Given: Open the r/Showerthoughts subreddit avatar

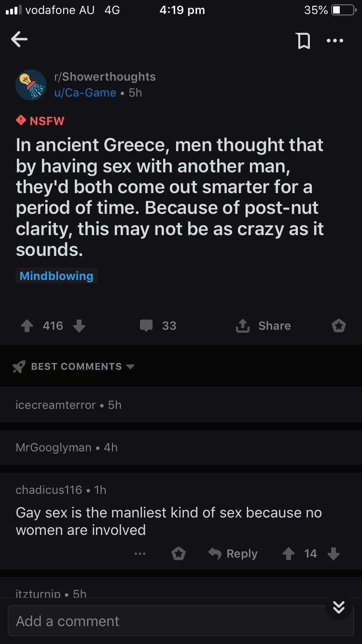Looking at the screenshot, I should click(x=31, y=84).
